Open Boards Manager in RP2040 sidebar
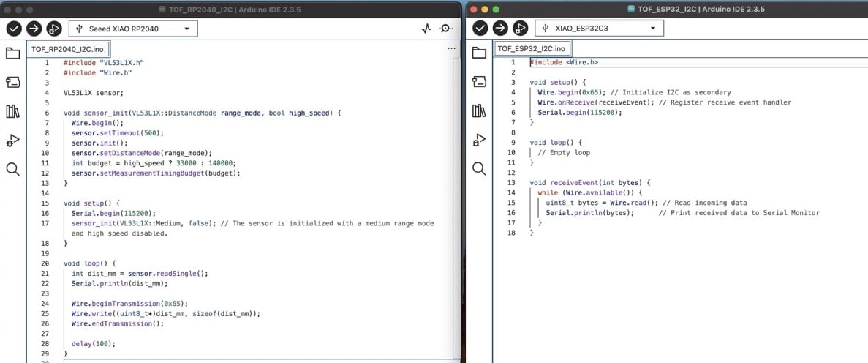This screenshot has height=363, width=868. 12,82
